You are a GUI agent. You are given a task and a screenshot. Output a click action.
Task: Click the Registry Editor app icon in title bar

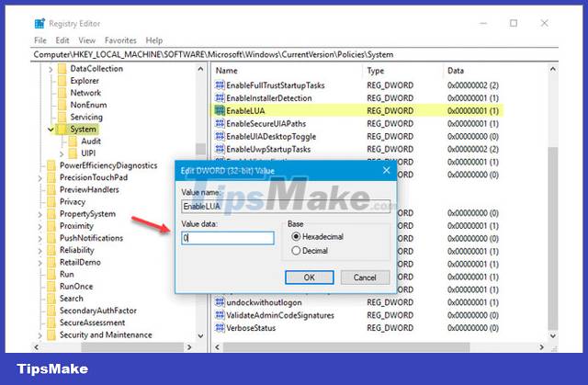point(40,23)
